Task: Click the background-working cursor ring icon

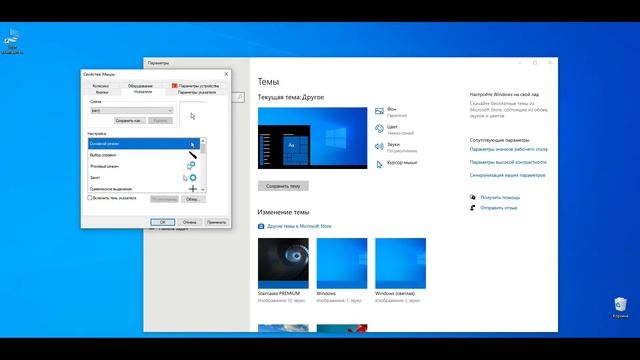Action: click(191, 166)
